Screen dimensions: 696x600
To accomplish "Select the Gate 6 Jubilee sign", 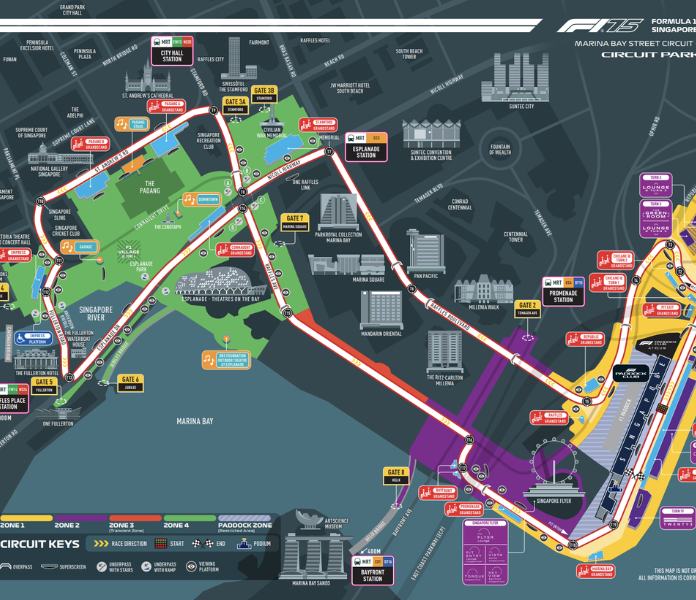I will click(x=130, y=383).
